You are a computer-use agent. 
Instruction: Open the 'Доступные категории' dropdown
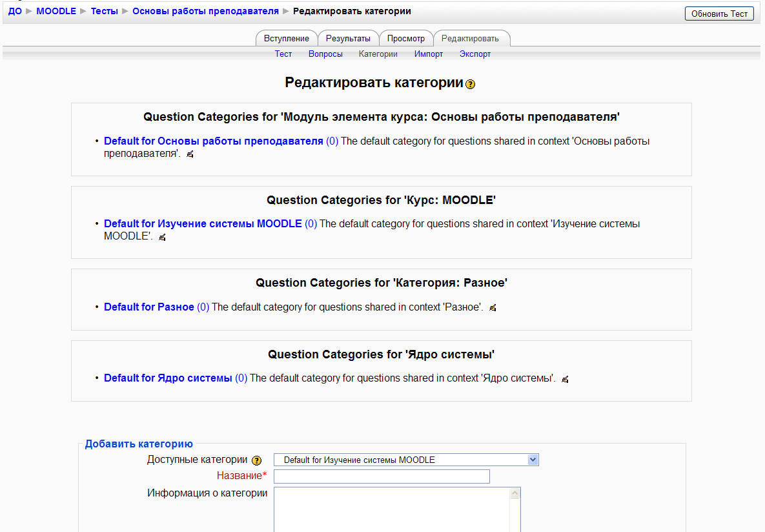(406, 460)
